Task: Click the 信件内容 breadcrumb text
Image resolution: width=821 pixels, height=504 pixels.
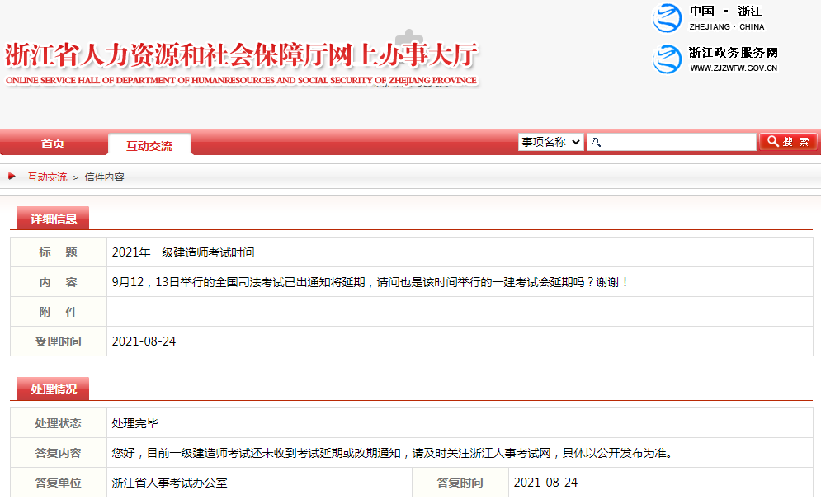Action: [104, 177]
